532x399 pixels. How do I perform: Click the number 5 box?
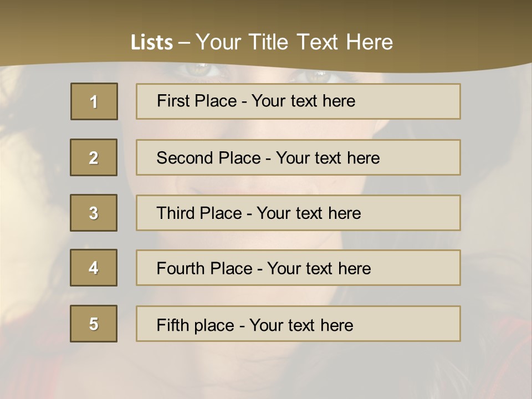click(94, 324)
